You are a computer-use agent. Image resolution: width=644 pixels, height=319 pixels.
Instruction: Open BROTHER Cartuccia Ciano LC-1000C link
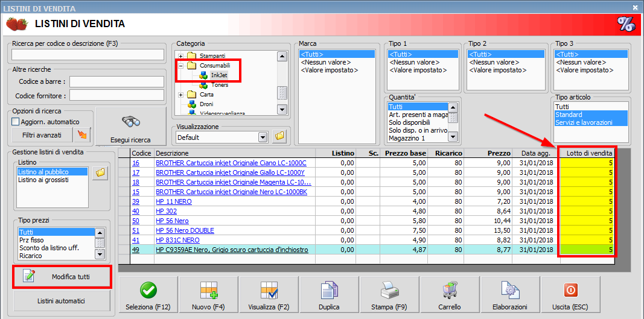[231, 163]
